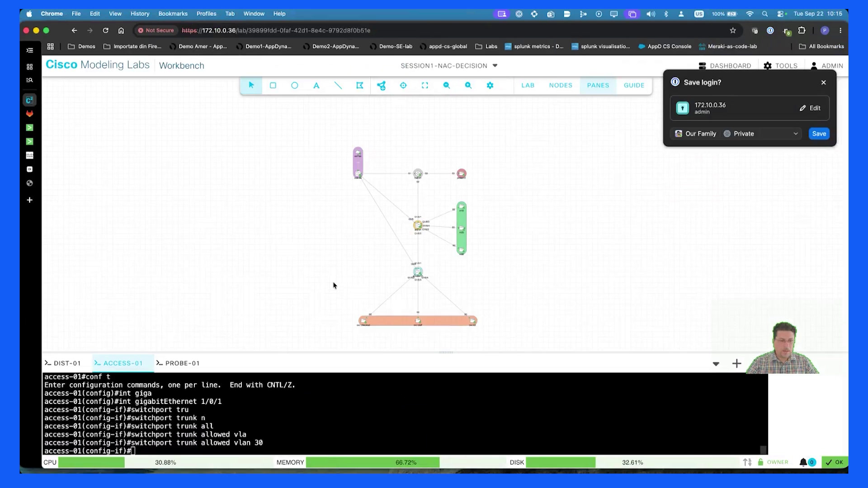Choose the text annotation tool
Viewport: 868px width, 488px height.
click(316, 85)
